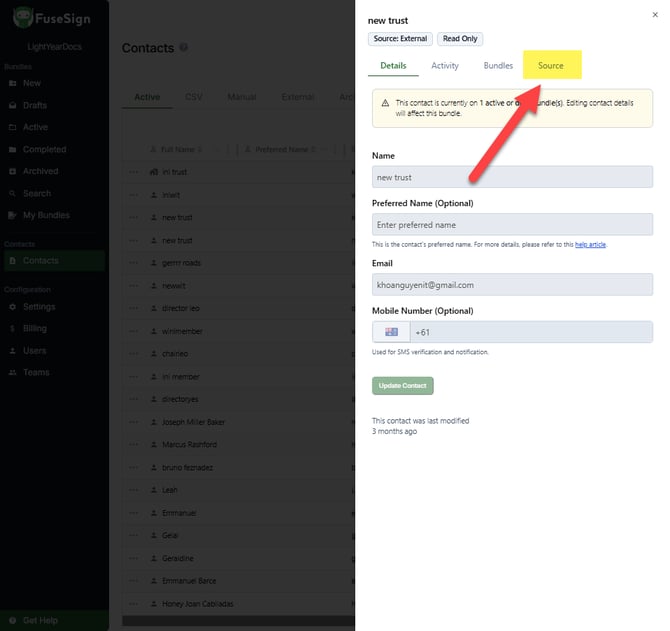The image size is (670, 631).
Task: Open Archived bundles in sidebar
Action: click(40, 171)
